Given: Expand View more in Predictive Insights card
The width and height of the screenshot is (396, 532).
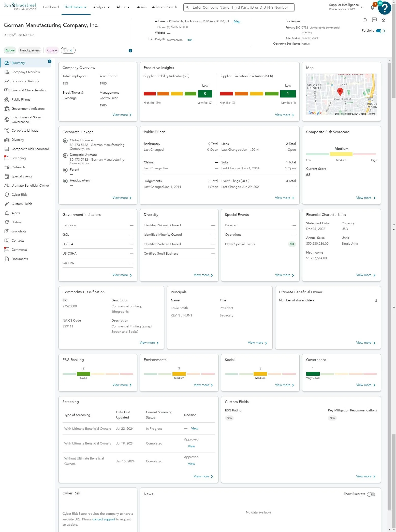Looking at the screenshot, I should [284, 115].
